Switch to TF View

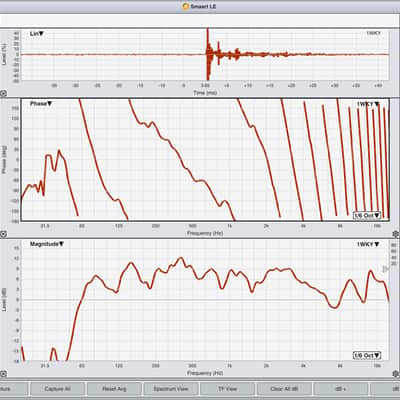(227, 389)
